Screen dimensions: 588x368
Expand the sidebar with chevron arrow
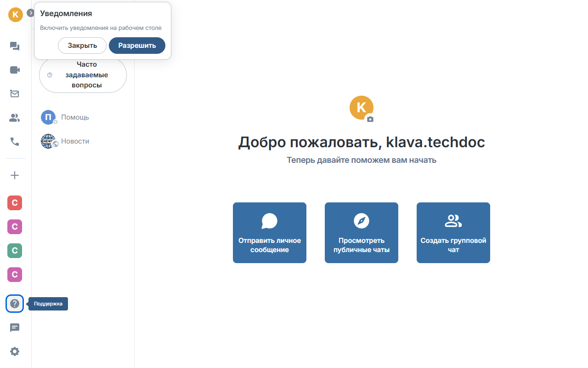click(x=31, y=13)
